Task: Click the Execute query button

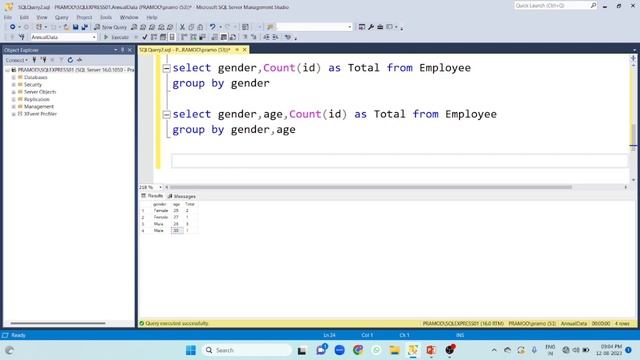Action: 116,37
